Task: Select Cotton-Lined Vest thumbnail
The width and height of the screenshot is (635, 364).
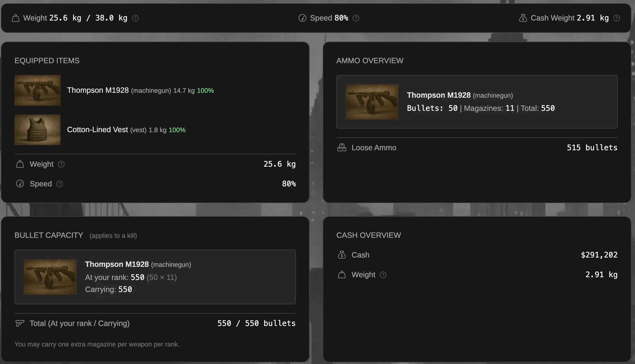Action: pos(37,130)
